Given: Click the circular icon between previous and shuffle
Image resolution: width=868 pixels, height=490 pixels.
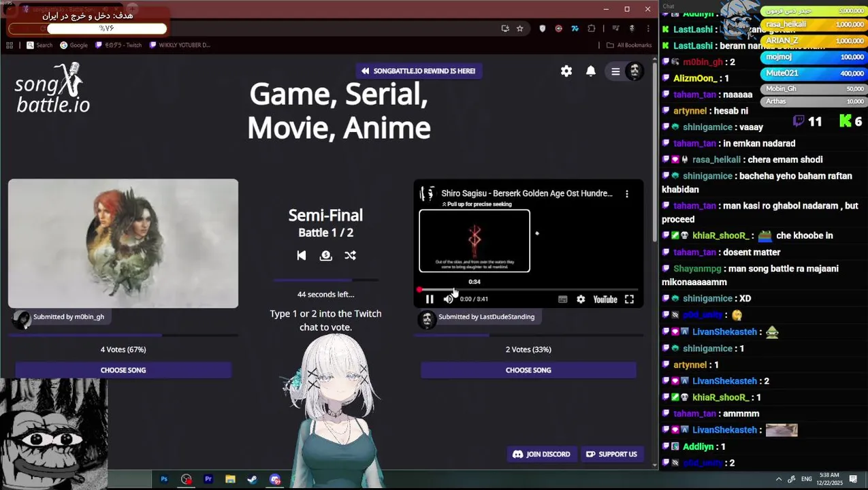Looking at the screenshot, I should click(326, 255).
